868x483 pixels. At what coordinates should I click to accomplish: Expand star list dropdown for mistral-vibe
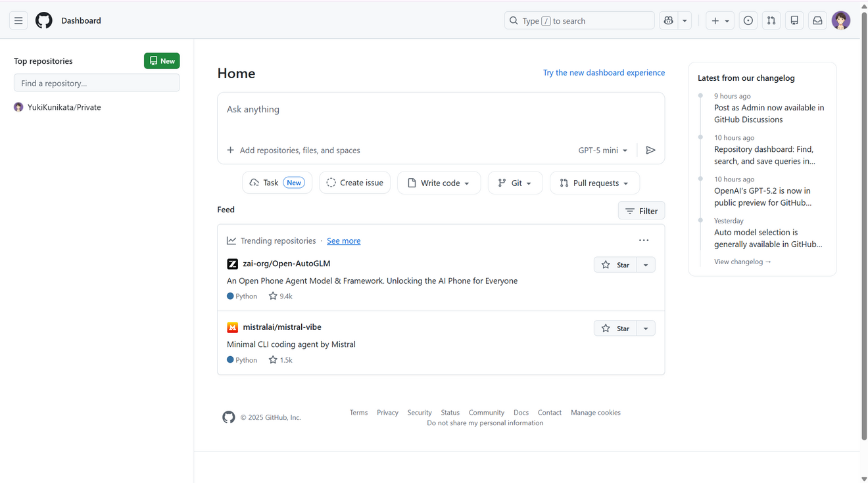[x=646, y=329]
